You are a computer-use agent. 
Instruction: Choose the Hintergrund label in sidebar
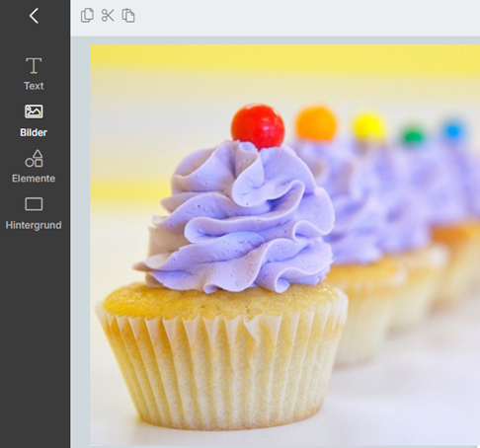[x=34, y=225]
